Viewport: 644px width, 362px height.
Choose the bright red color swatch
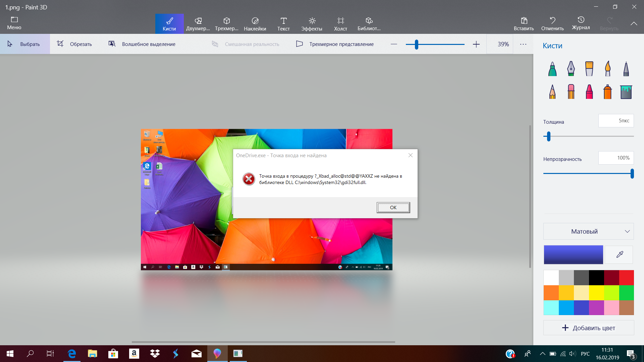click(626, 278)
